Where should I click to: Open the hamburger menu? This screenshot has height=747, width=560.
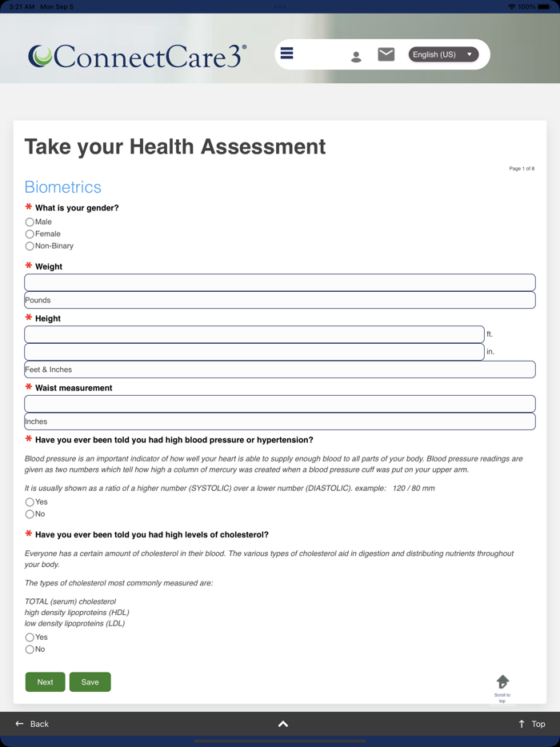tap(286, 53)
